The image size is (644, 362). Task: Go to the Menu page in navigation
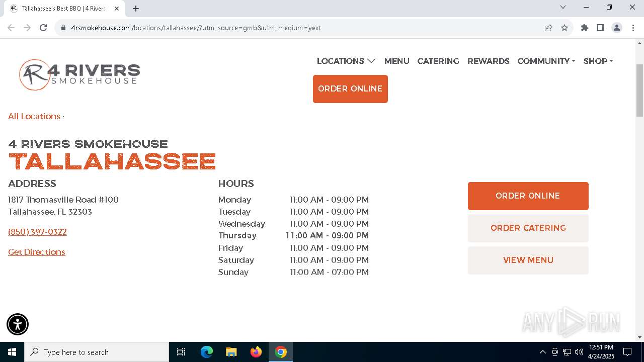coord(397,61)
